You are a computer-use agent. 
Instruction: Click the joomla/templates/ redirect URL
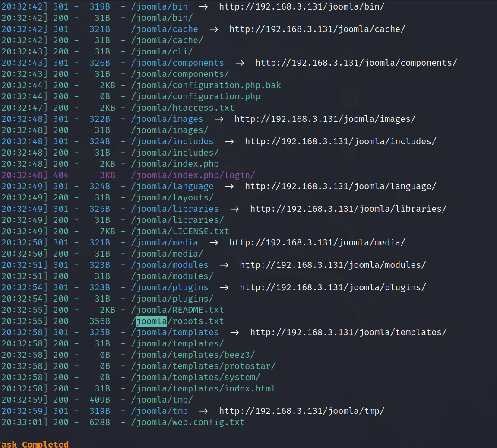(348, 332)
